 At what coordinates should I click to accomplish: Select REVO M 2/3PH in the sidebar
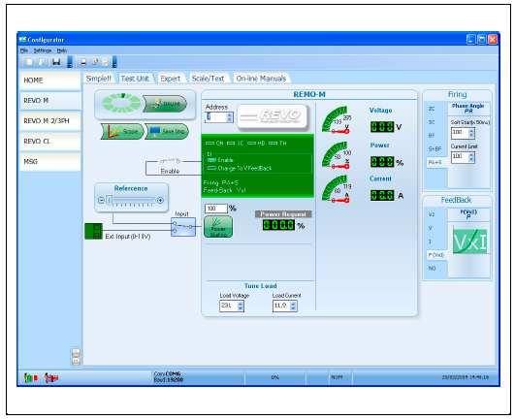click(50, 121)
